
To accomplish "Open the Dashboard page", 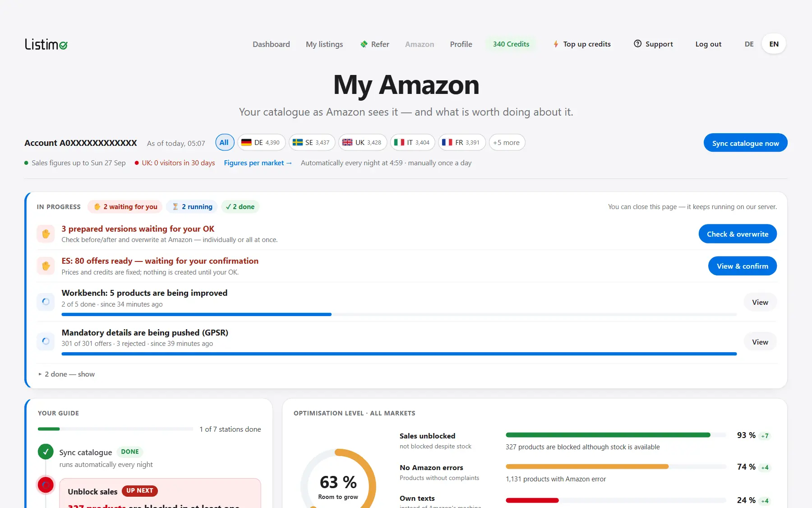I will coord(271,44).
